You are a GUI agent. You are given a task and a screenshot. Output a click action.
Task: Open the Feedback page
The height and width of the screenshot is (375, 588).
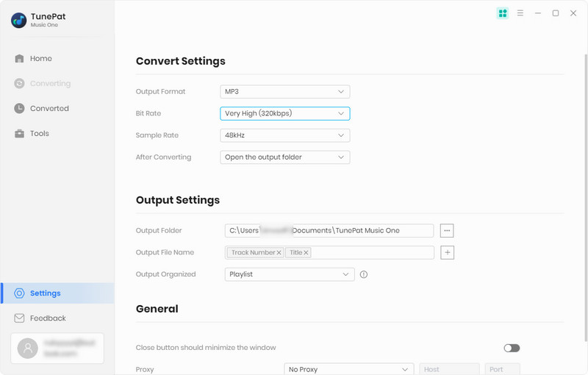pos(57,318)
